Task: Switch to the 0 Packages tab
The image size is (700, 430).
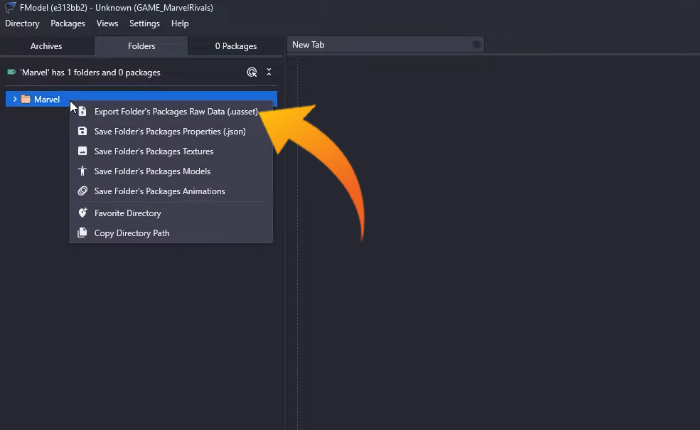Action: pos(236,46)
